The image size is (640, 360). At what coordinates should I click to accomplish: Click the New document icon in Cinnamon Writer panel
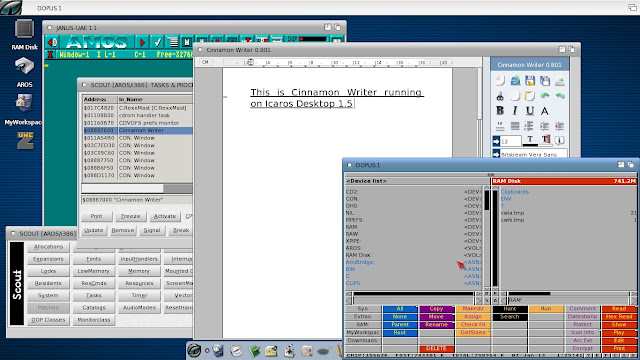point(500,81)
